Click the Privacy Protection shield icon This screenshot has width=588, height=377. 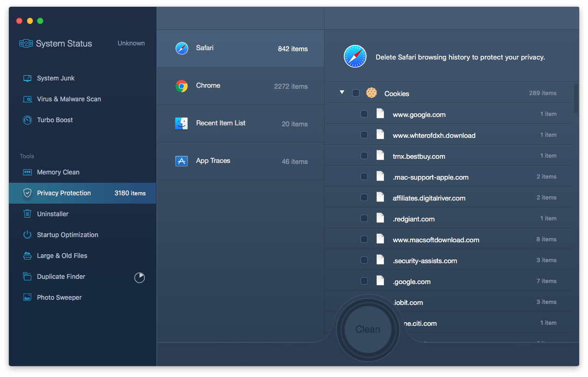(27, 193)
